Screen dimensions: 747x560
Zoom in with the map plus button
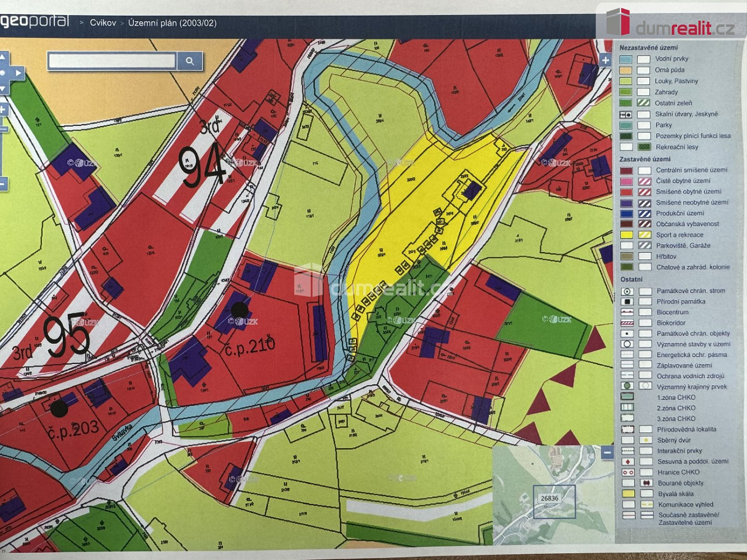point(3,109)
